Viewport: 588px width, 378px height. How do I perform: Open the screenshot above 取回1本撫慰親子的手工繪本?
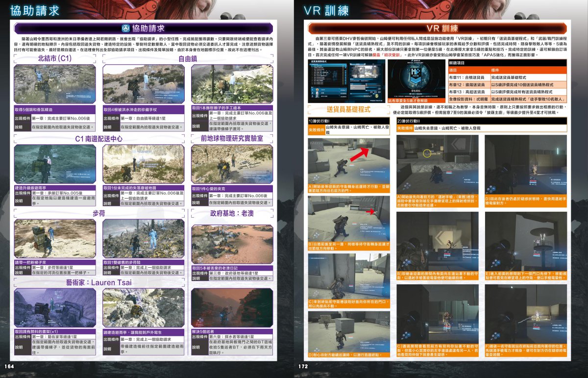232,84
